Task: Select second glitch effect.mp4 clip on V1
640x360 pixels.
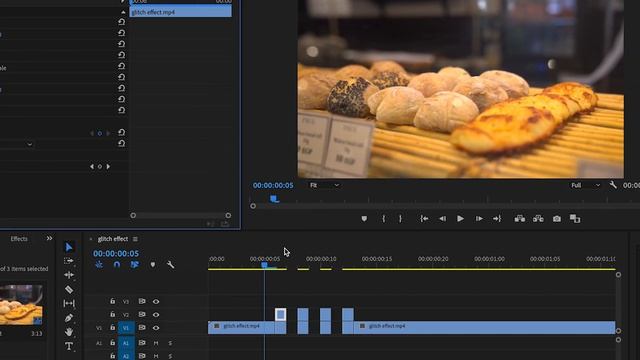Action: coord(484,327)
